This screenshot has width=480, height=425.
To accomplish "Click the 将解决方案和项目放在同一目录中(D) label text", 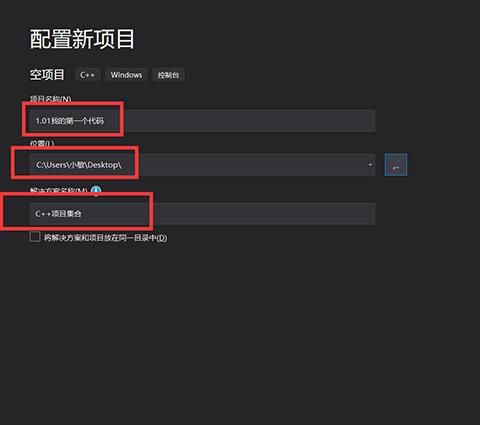I will pos(105,238).
